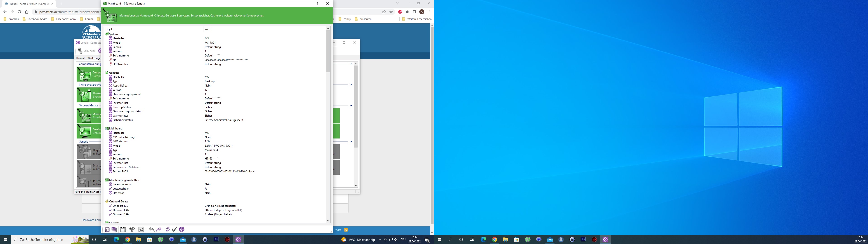Click the checkmark OK icon in toolbar
The image size is (868, 244).
(175, 229)
